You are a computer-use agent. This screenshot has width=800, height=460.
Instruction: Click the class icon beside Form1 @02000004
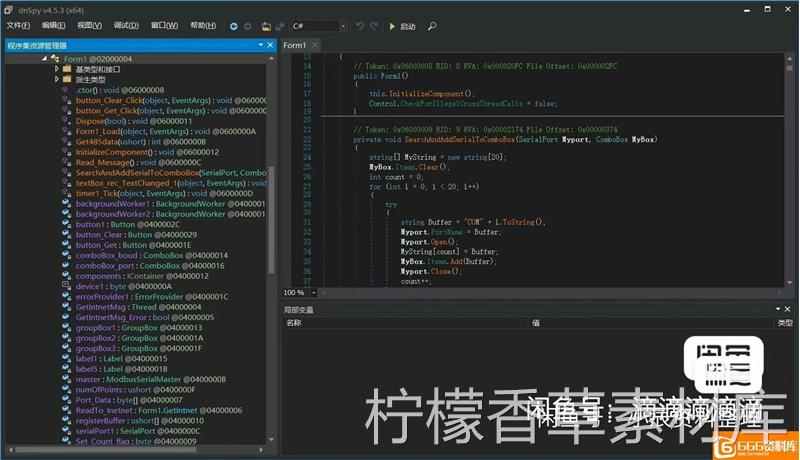55,59
